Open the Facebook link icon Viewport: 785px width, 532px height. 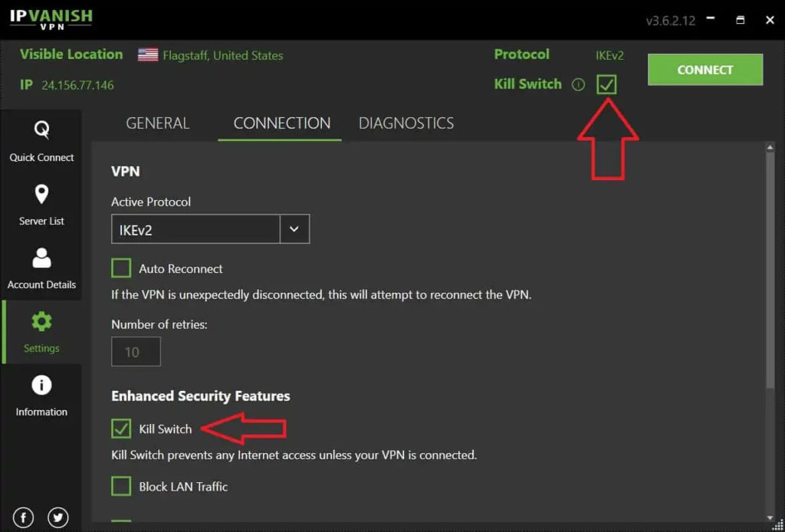pos(23,517)
